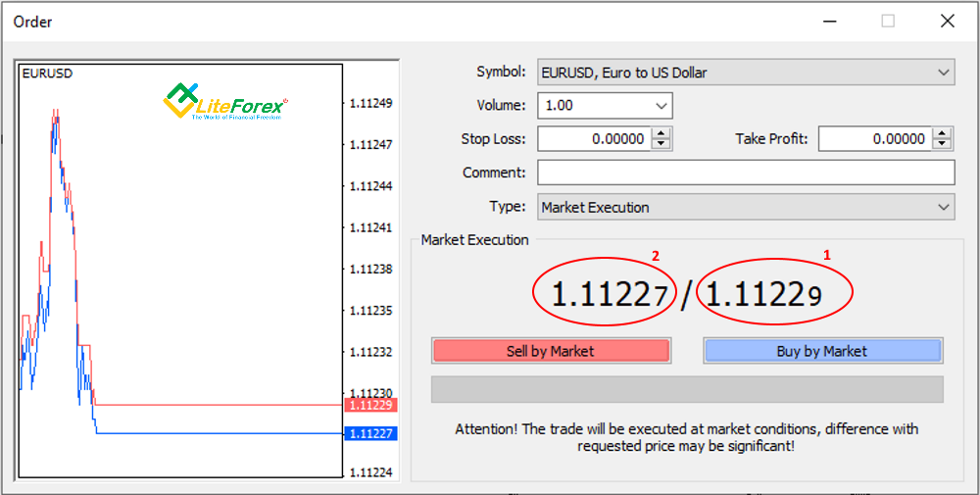Click the Attention warning message text
Image resolution: width=980 pixels, height=495 pixels.
point(686,438)
